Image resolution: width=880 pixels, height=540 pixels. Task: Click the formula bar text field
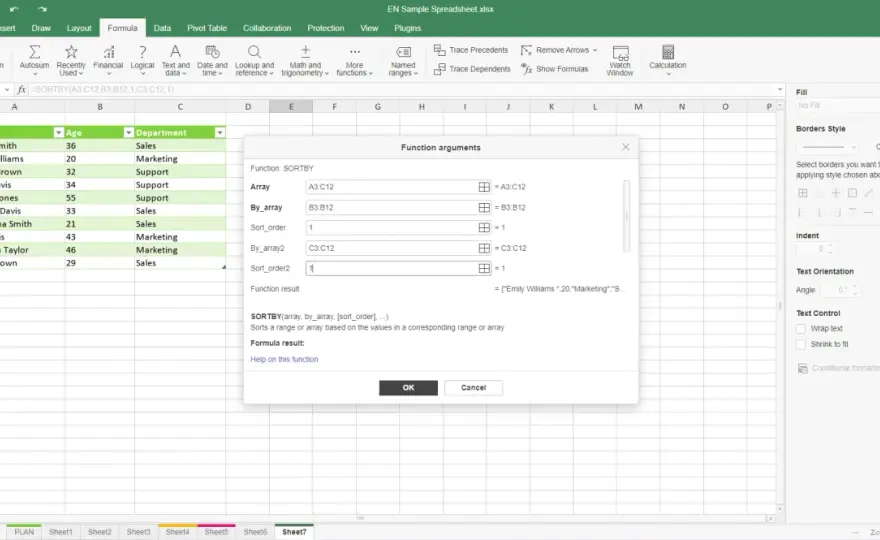[x=401, y=89]
